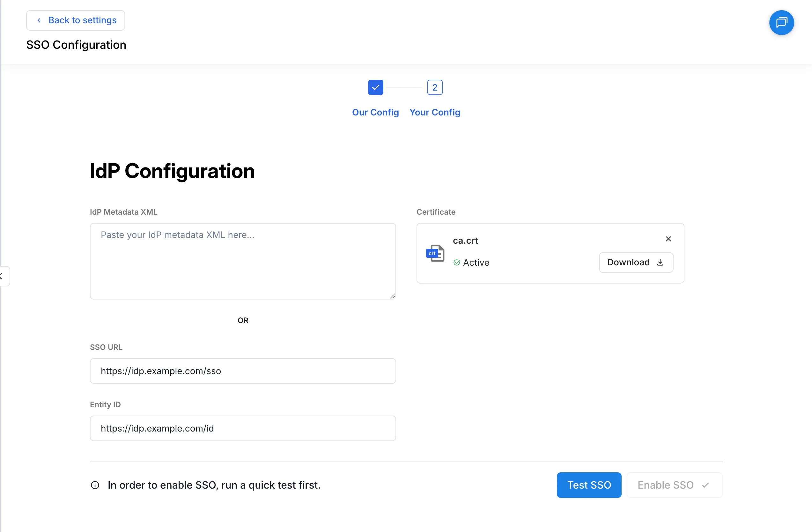Image resolution: width=812 pixels, height=532 pixels.
Task: Switch to the Your Config step
Action: (x=435, y=112)
